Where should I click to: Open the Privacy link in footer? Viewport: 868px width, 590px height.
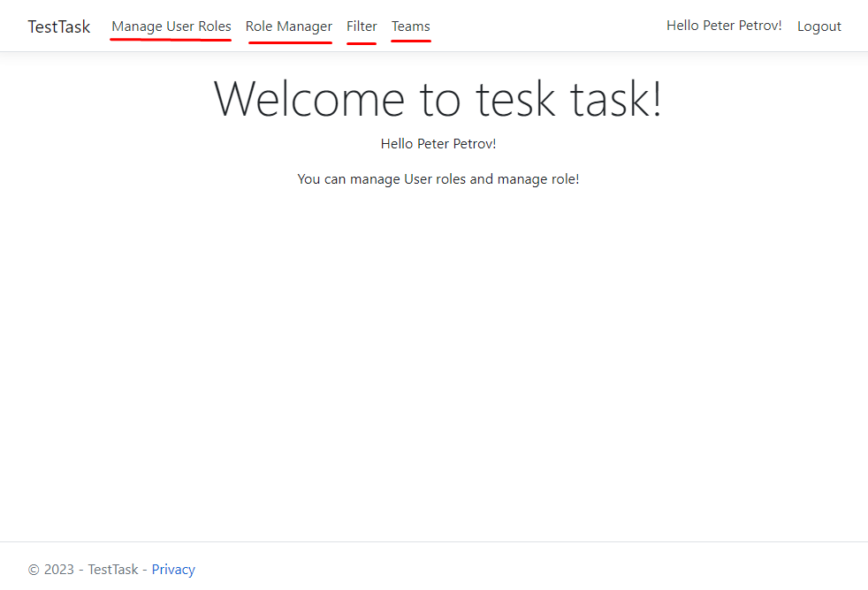coord(173,569)
